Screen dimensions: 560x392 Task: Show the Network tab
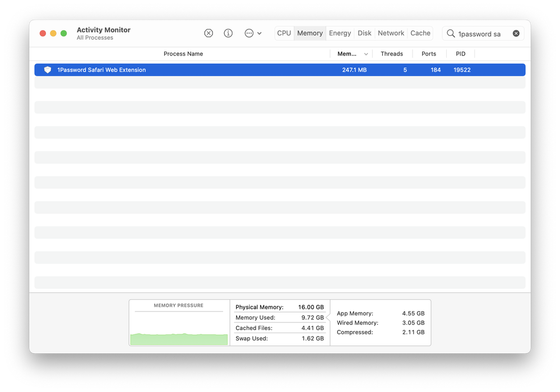tap(391, 33)
